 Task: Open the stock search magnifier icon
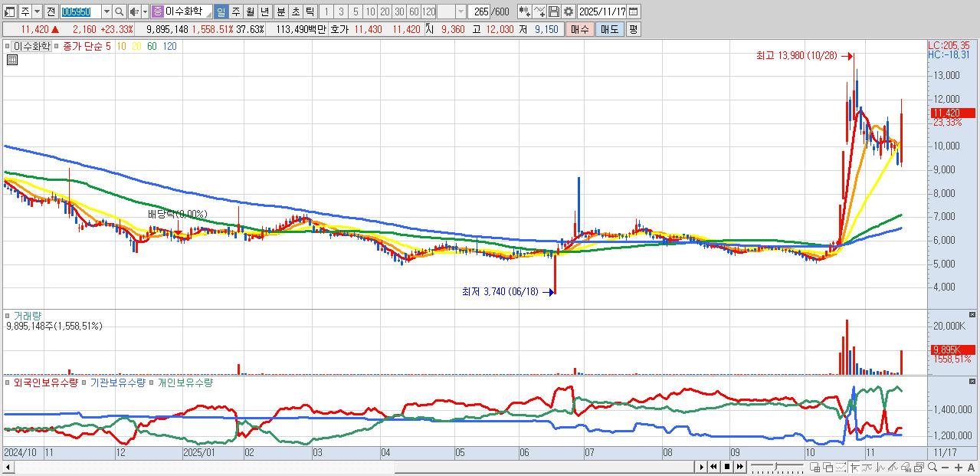click(119, 11)
